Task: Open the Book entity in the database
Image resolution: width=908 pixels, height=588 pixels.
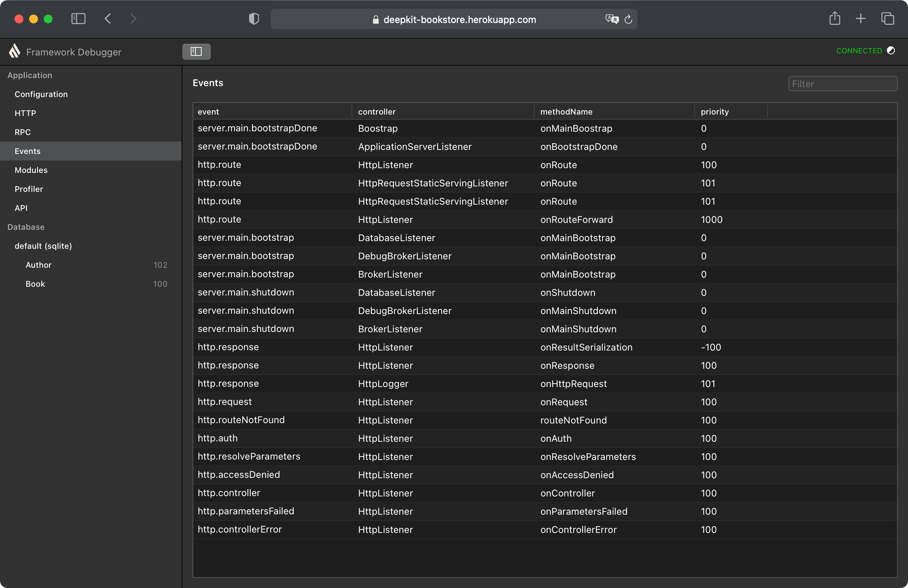Action: point(35,284)
